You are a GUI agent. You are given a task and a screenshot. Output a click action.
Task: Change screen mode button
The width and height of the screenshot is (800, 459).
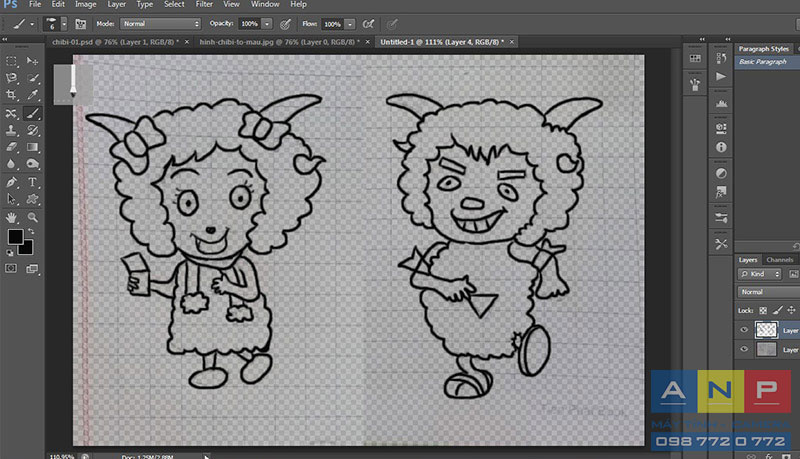click(x=32, y=268)
